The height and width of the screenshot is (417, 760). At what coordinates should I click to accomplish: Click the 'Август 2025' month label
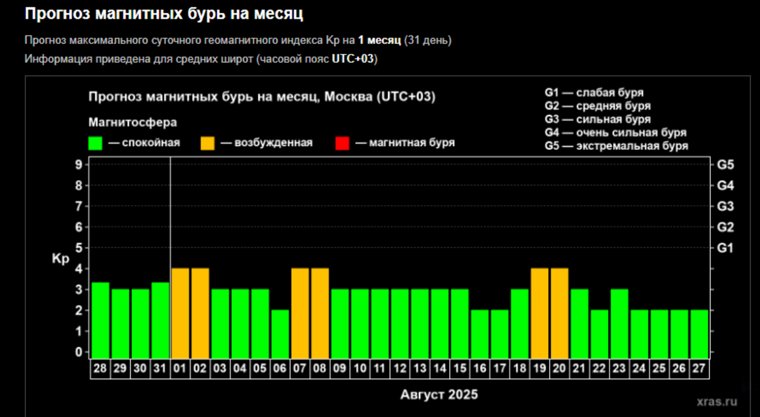pyautogui.click(x=439, y=395)
